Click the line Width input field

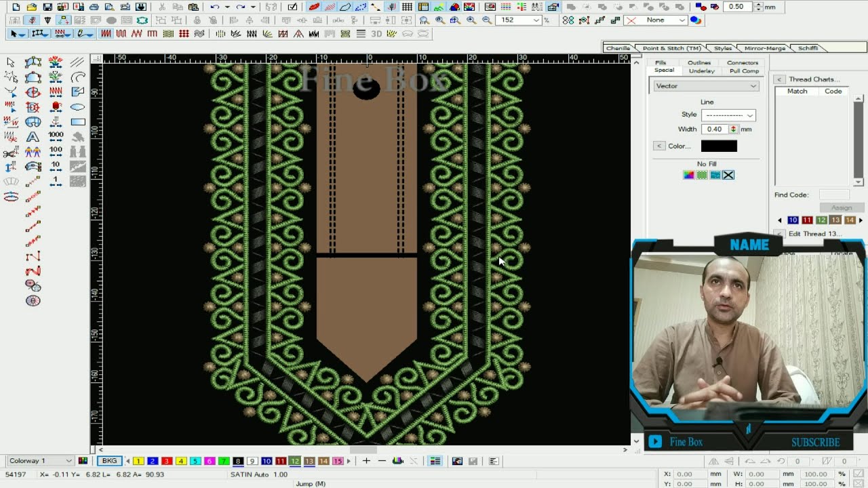coord(715,129)
